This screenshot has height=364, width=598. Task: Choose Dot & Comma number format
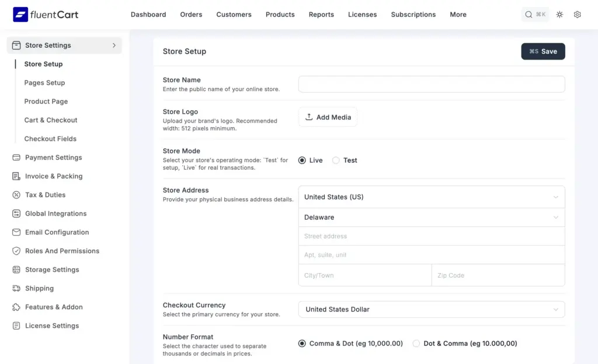click(x=416, y=344)
